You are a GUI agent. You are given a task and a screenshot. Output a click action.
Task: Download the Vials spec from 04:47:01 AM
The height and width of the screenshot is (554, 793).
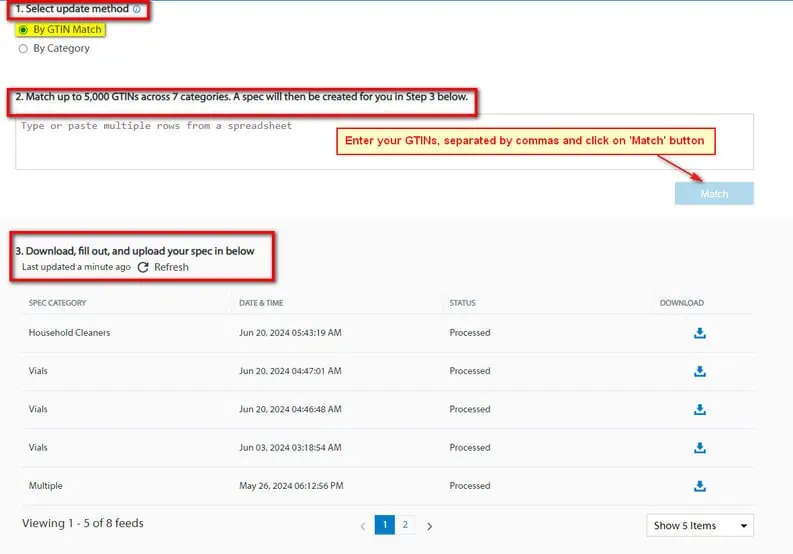tap(700, 371)
